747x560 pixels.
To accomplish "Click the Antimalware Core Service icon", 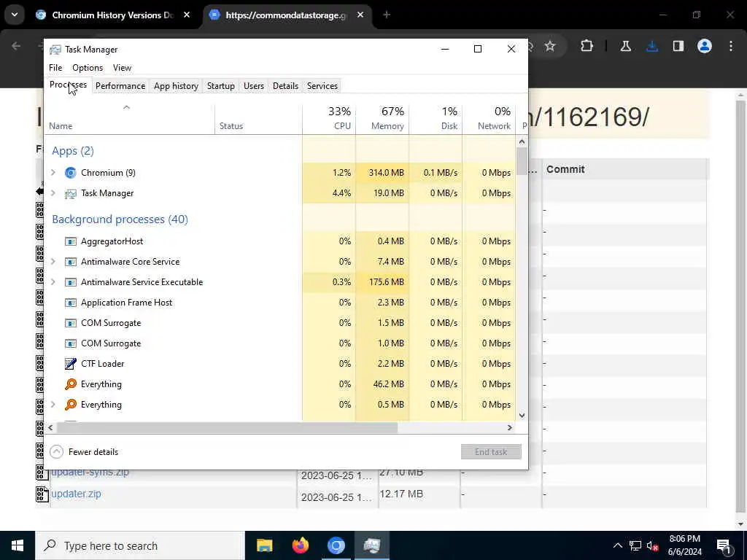I will tap(71, 262).
